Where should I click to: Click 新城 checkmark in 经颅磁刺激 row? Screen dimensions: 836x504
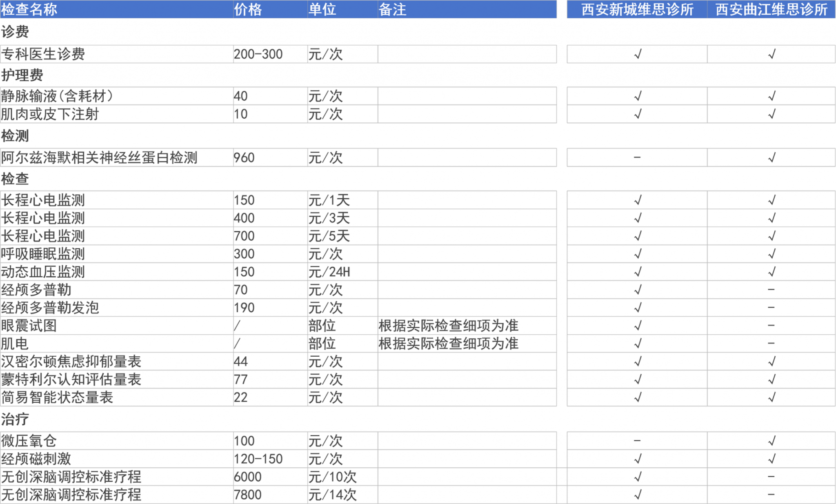(638, 459)
